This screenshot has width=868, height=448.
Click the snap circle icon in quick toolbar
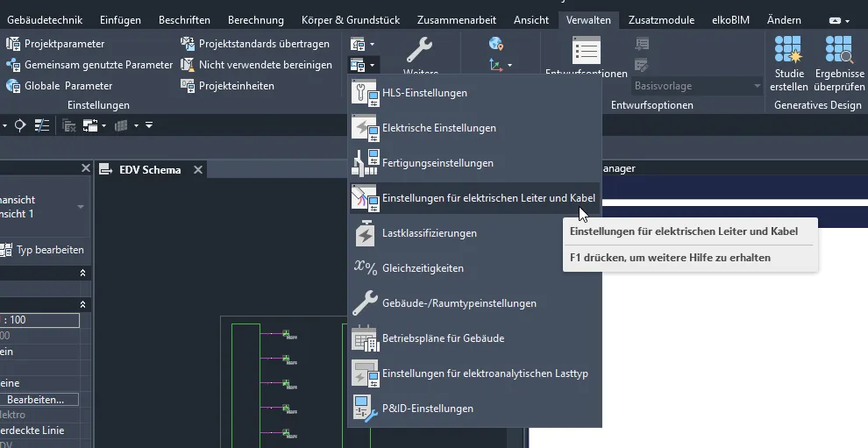pos(20,125)
